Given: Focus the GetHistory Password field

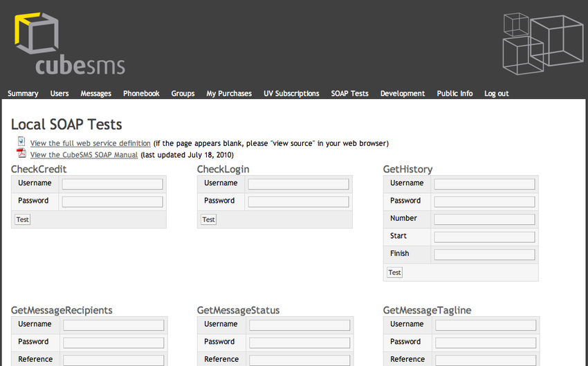Looking at the screenshot, I should pos(484,201).
